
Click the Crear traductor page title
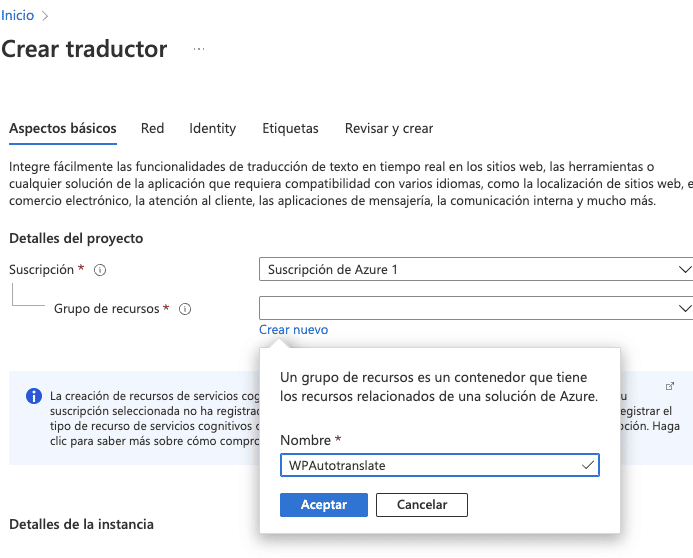pos(84,49)
